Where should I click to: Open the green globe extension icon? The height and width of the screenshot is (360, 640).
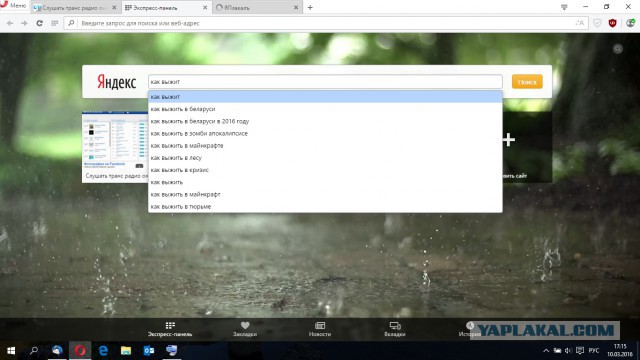pos(631,23)
